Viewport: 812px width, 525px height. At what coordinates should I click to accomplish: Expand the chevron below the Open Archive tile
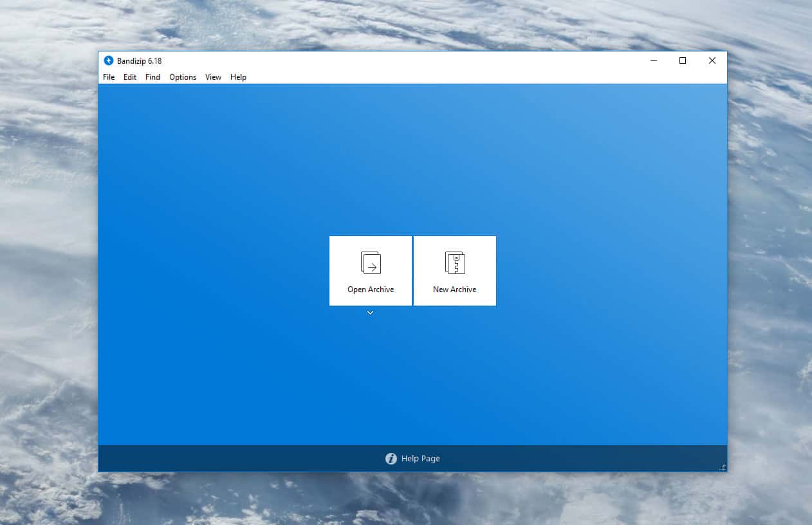tap(370, 313)
